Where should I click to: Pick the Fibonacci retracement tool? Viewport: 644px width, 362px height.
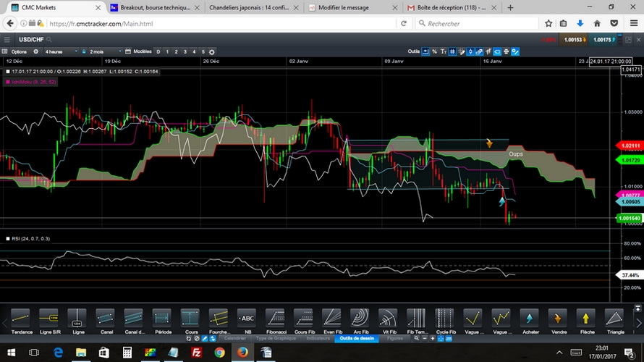click(276, 319)
